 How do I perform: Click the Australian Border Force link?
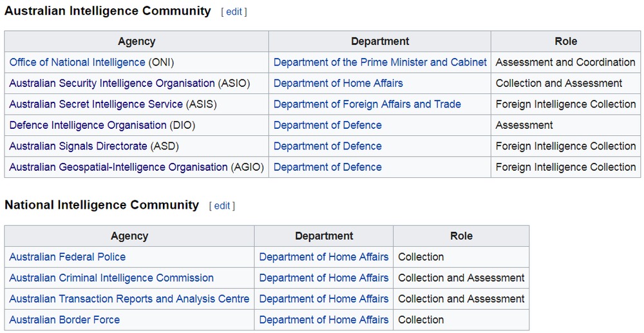[x=64, y=320]
